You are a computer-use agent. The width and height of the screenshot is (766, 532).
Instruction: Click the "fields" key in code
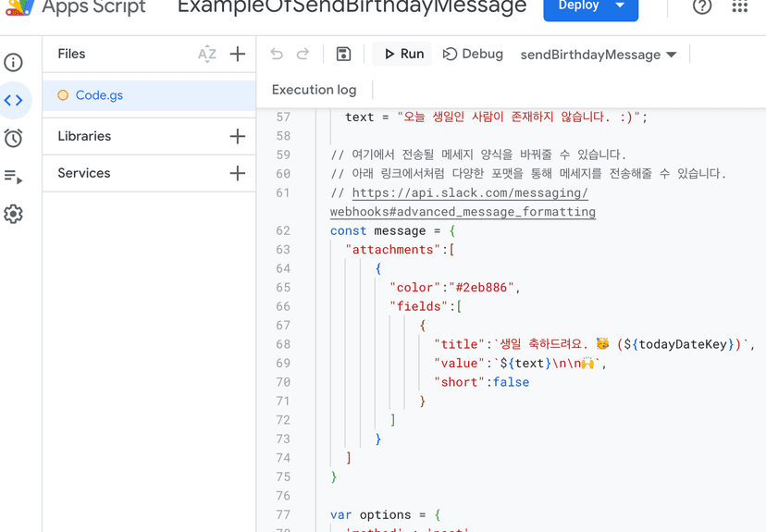[419, 306]
